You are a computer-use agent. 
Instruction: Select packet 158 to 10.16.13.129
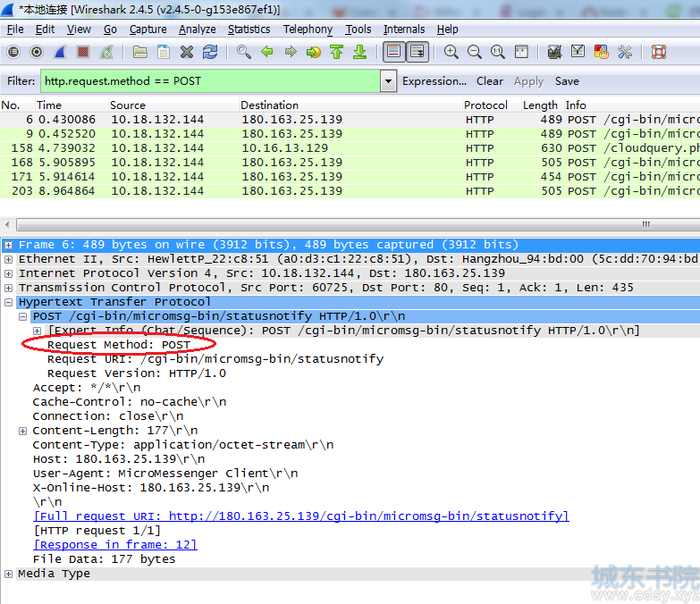350,148
